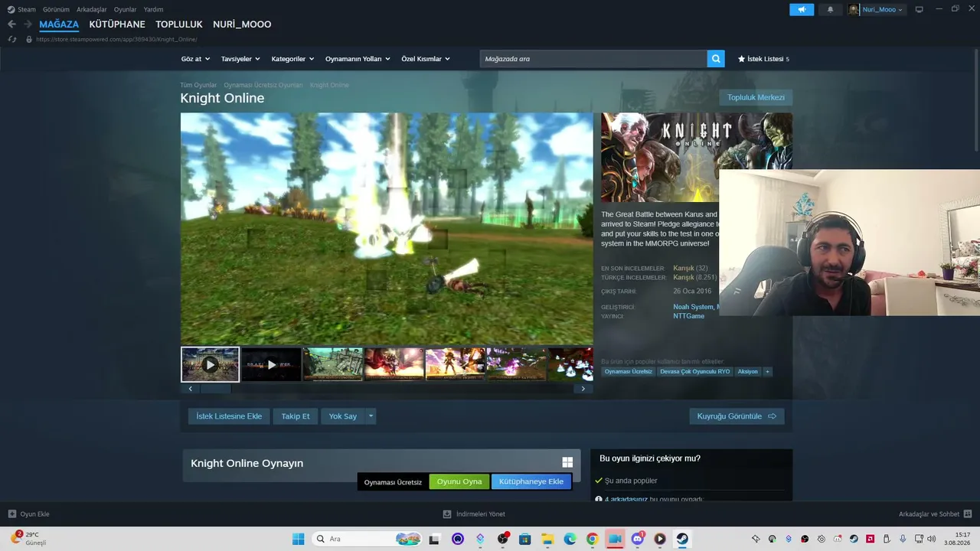Click the Windows taskbar Ara search box

pyautogui.click(x=367, y=539)
